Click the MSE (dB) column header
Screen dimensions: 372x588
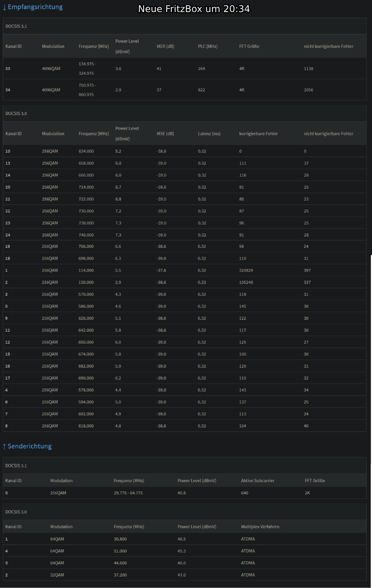click(x=165, y=133)
